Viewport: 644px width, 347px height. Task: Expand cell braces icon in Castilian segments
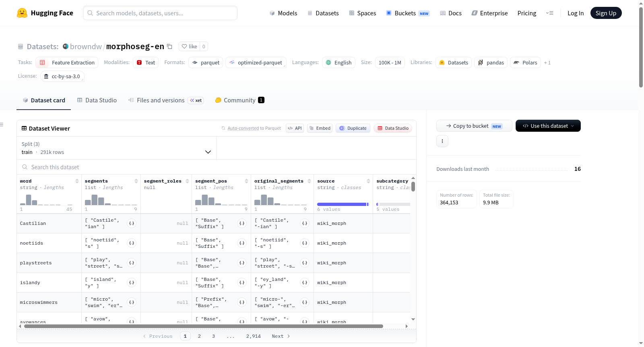pos(132,223)
